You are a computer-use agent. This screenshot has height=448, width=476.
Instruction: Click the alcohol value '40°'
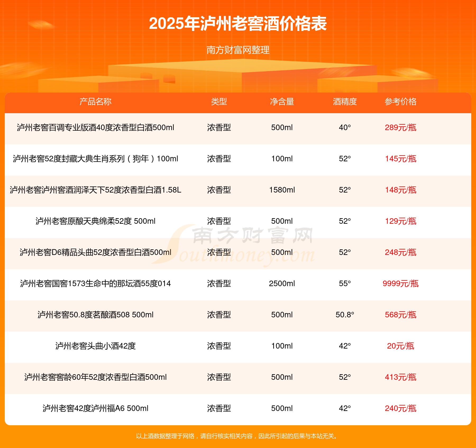coord(345,127)
